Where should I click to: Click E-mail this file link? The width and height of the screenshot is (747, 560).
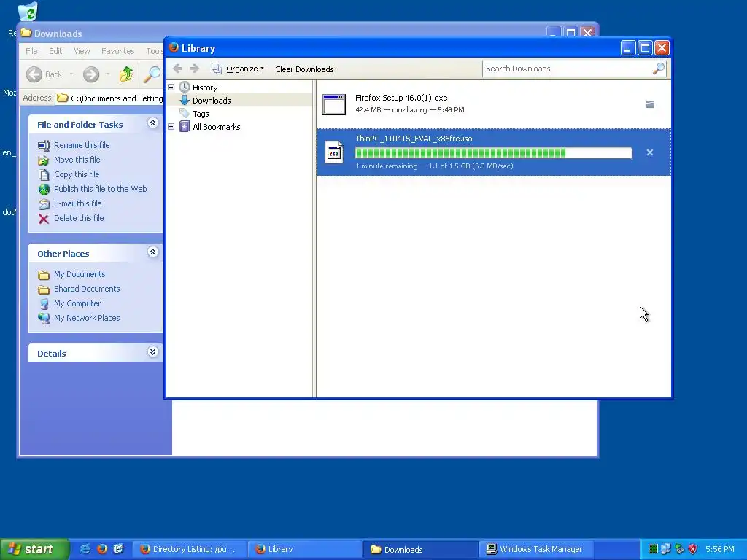(77, 203)
